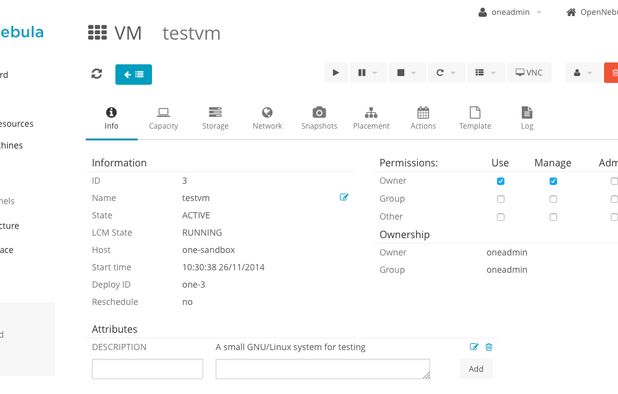
Task: Open the pause actions dropdown
Action: [367, 72]
